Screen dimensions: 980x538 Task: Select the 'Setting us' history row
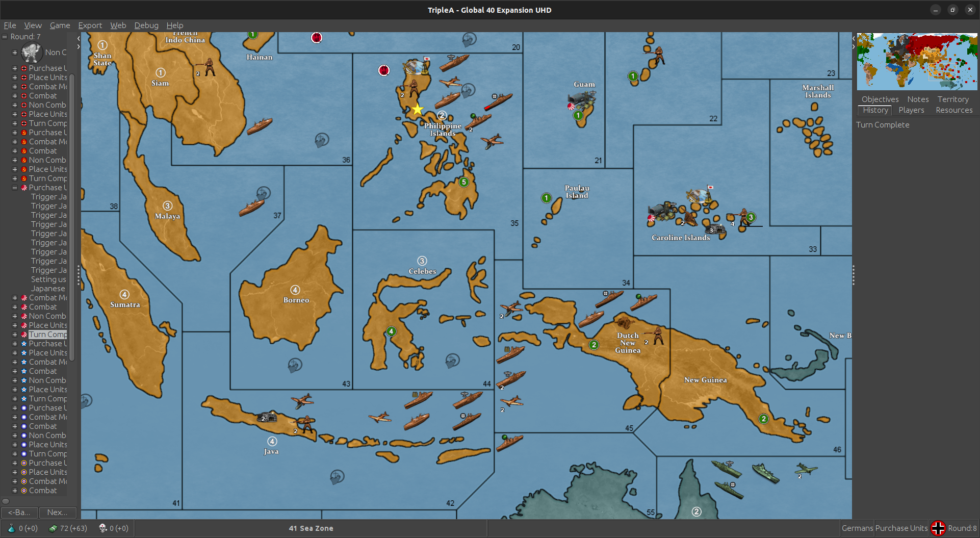pos(48,279)
